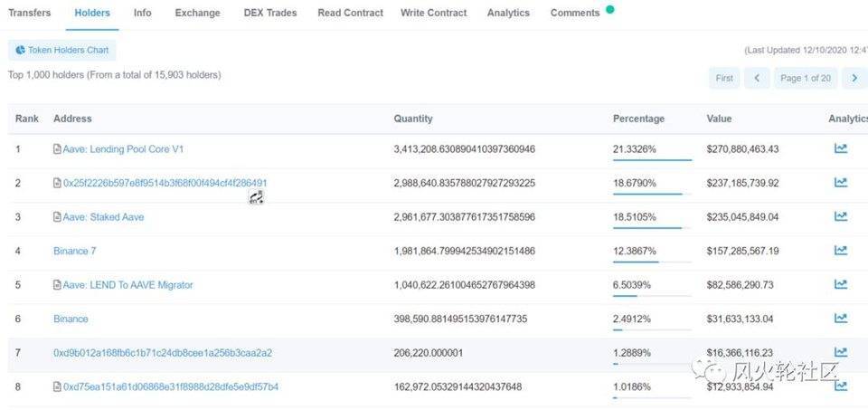Open the Binance 7 address link
868x410 pixels.
tap(74, 251)
